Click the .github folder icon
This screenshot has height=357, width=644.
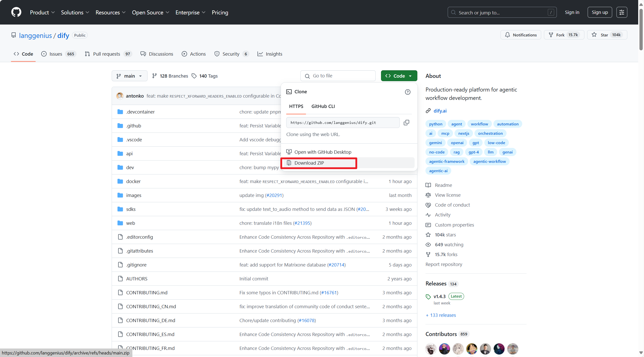120,126
